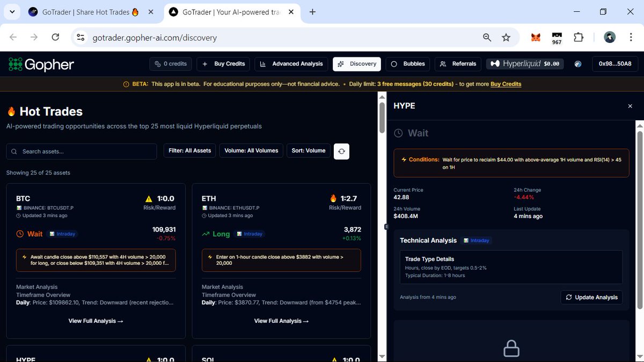The height and width of the screenshot is (362, 644).
Task: Click the Intraday badge on BTC card
Action: click(x=63, y=234)
